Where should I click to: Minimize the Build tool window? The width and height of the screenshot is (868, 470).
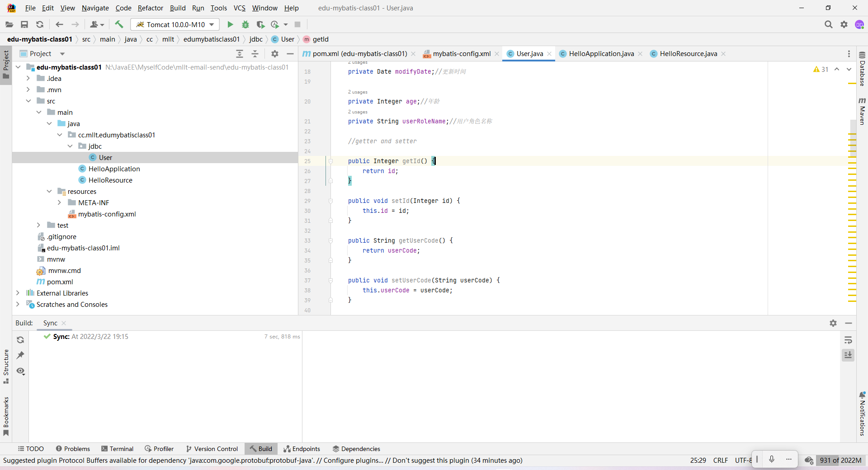click(849, 323)
